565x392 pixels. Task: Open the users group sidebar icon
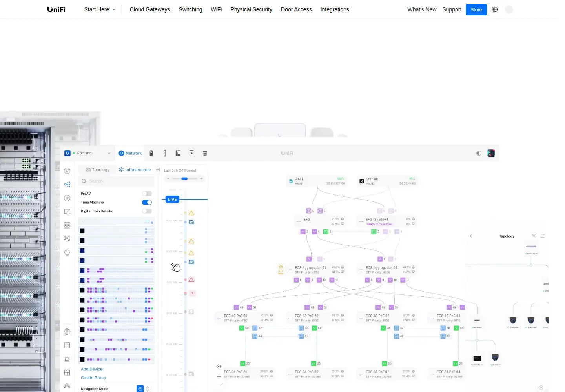tap(67, 386)
